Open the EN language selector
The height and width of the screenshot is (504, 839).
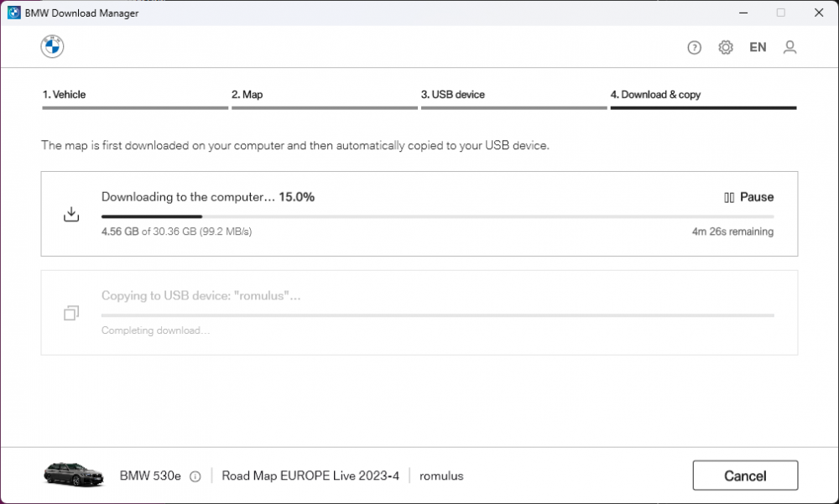[x=758, y=48]
